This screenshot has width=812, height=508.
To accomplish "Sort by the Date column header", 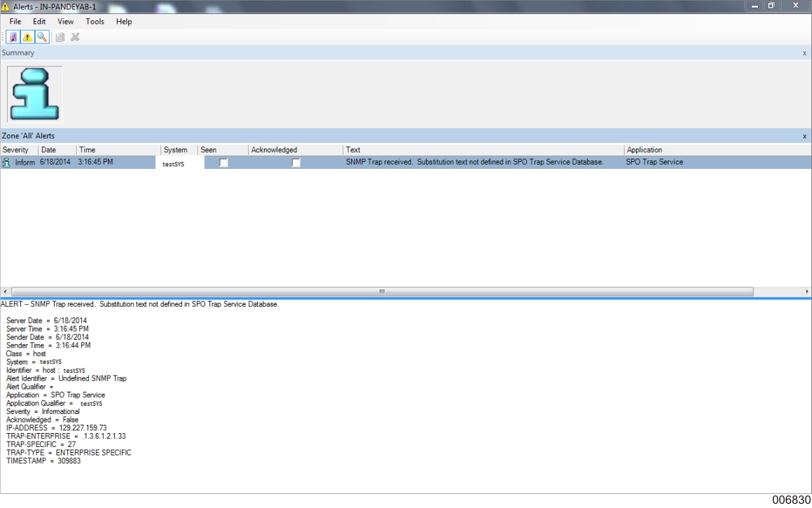I will pyautogui.click(x=57, y=150).
